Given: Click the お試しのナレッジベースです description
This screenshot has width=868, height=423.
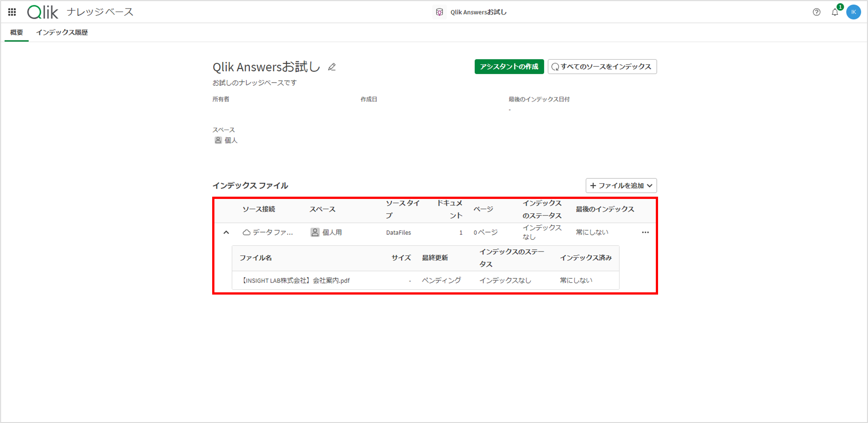Looking at the screenshot, I should coord(254,83).
